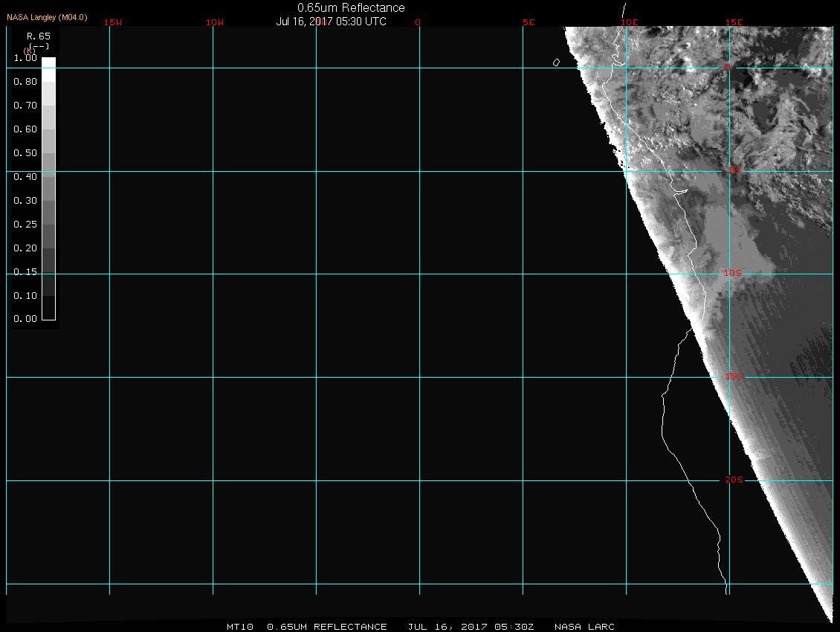Image resolution: width=840 pixels, height=632 pixels.
Task: Click the 0.00 value at the colorbar bottom
Action: coord(25,319)
